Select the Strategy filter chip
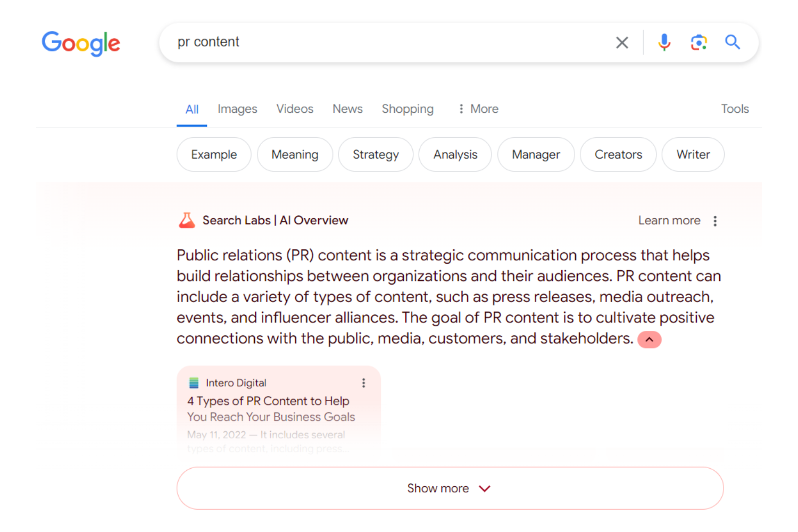Viewport: 798px width, 532px height. (376, 154)
